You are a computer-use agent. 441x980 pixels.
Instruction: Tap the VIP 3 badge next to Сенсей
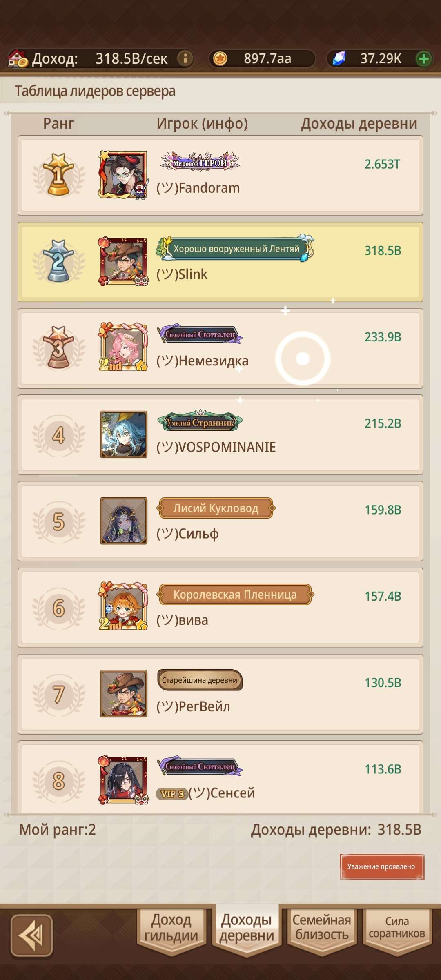[x=171, y=793]
